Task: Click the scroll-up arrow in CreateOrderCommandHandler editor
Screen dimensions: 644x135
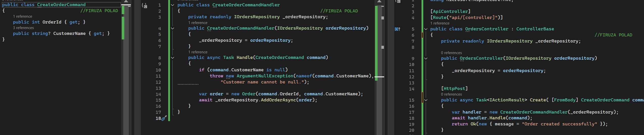Action: (379, 2)
